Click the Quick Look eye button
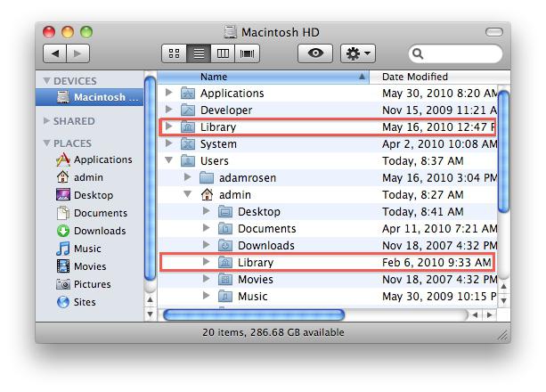This screenshot has width=546, height=392. pos(315,53)
